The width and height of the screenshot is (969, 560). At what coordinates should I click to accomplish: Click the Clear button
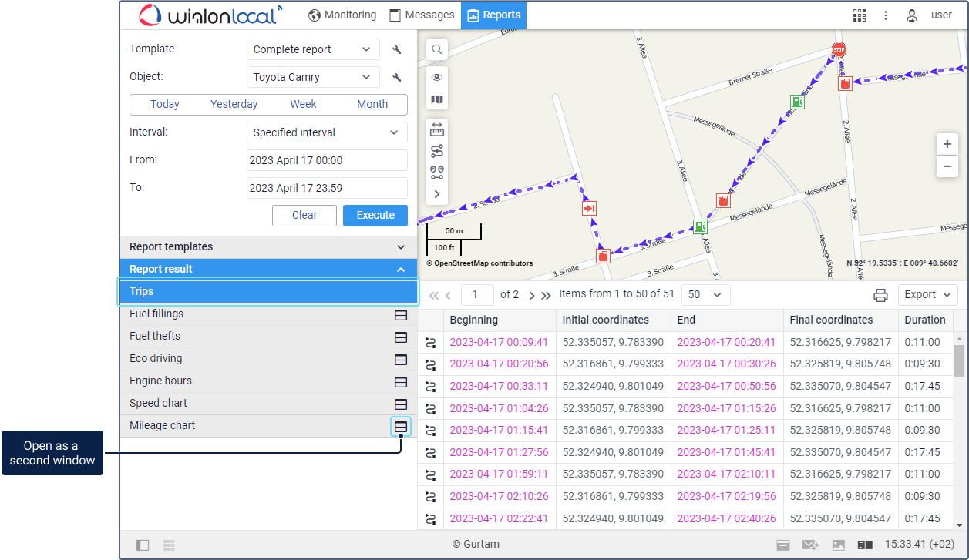[x=304, y=216]
